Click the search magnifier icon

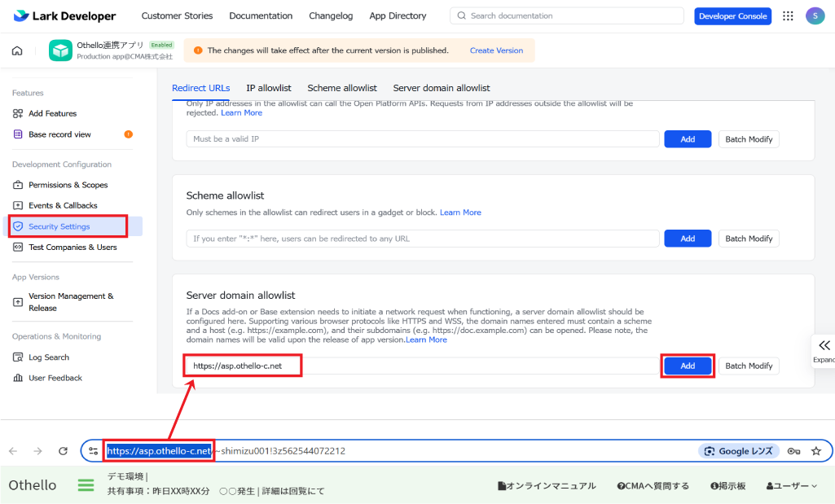click(x=462, y=16)
